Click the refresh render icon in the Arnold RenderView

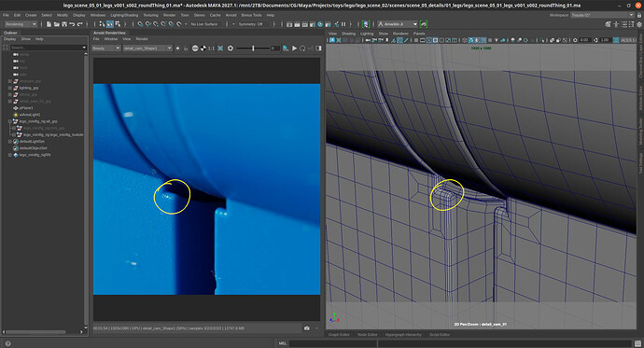pos(302,49)
